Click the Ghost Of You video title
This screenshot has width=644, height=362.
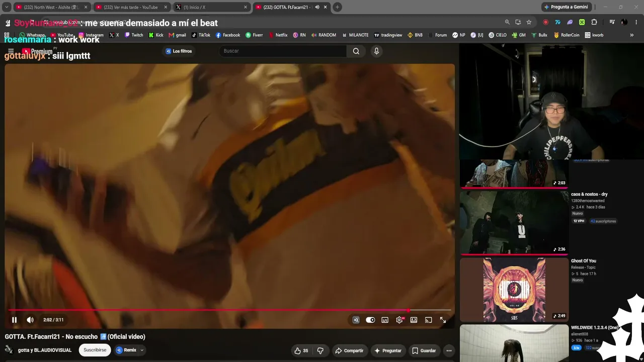coord(584,261)
